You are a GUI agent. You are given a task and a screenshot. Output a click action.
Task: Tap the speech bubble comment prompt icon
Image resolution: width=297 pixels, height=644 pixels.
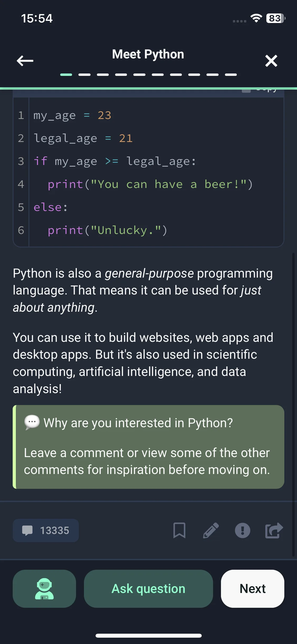(x=32, y=422)
